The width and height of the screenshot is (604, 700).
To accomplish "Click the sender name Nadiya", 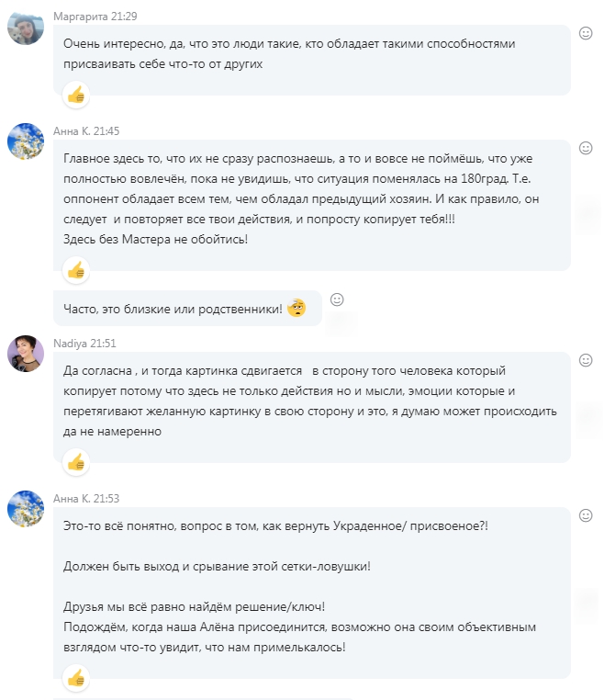I will click(70, 342).
